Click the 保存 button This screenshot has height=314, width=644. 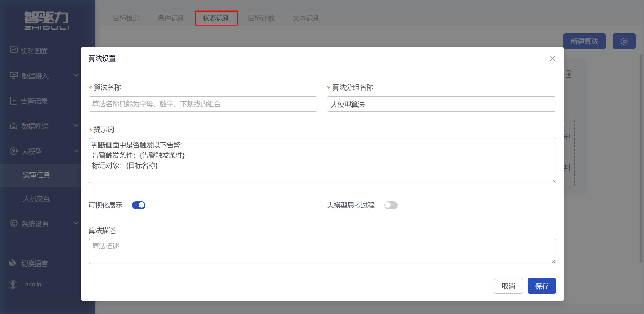[542, 286]
